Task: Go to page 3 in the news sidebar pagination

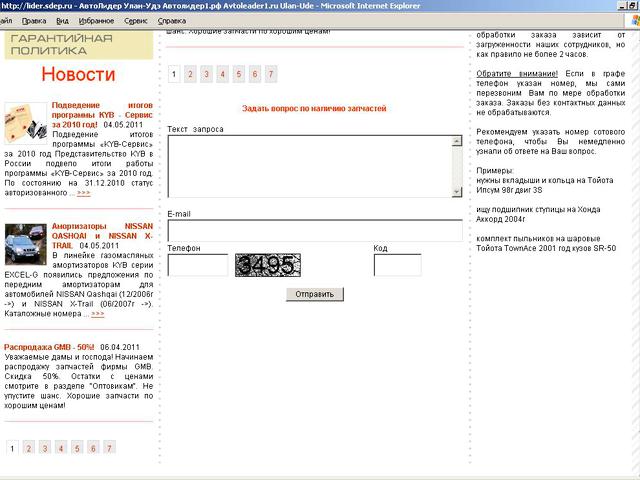Action: coord(45,448)
